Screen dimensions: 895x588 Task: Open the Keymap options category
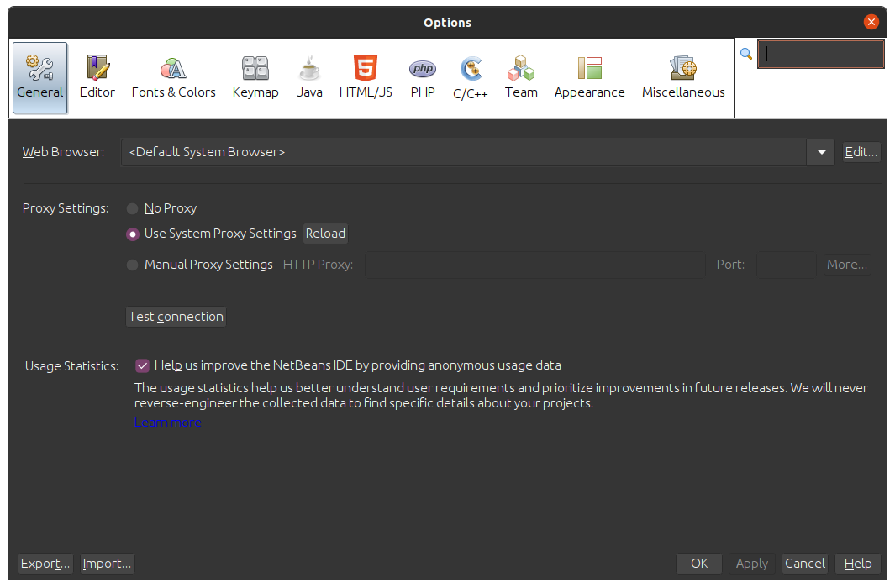(x=255, y=77)
